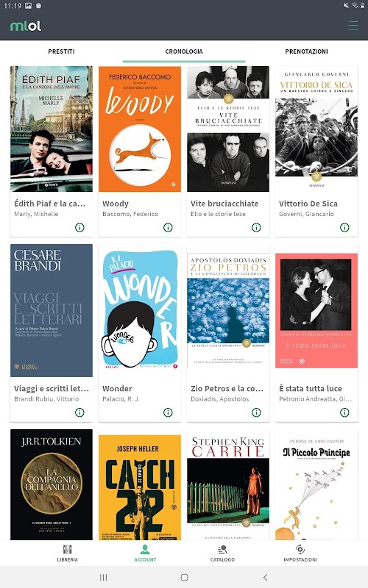368x588 pixels.
Task: Show info for Viaggi e scritti letterari
Action: pos(79,412)
